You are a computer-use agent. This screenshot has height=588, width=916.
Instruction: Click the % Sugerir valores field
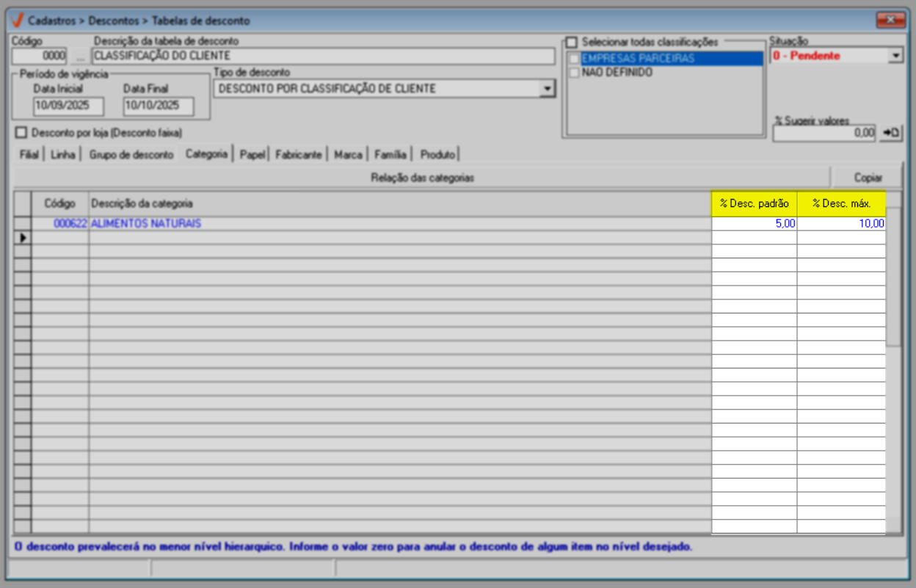tap(825, 133)
